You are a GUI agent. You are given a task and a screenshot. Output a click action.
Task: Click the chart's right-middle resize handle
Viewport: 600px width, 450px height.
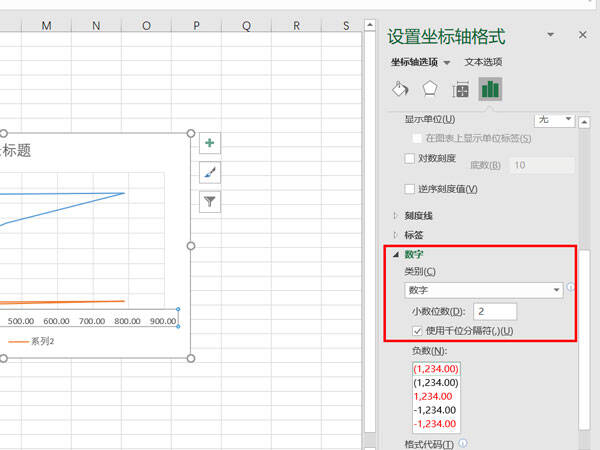tap(191, 246)
